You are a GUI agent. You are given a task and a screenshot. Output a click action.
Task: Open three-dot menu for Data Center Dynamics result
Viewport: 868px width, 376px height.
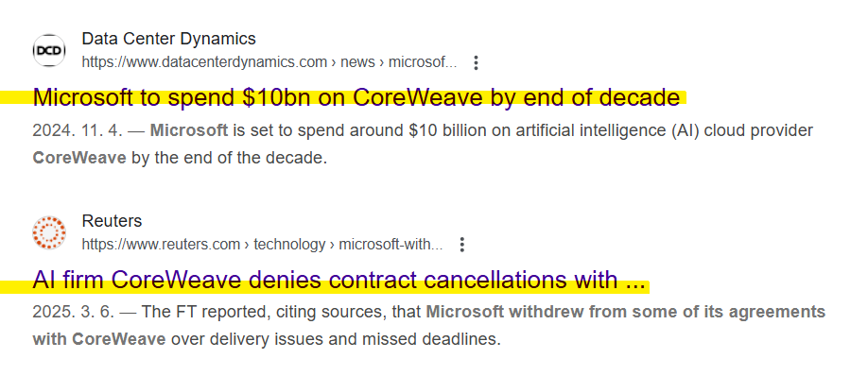tap(476, 62)
